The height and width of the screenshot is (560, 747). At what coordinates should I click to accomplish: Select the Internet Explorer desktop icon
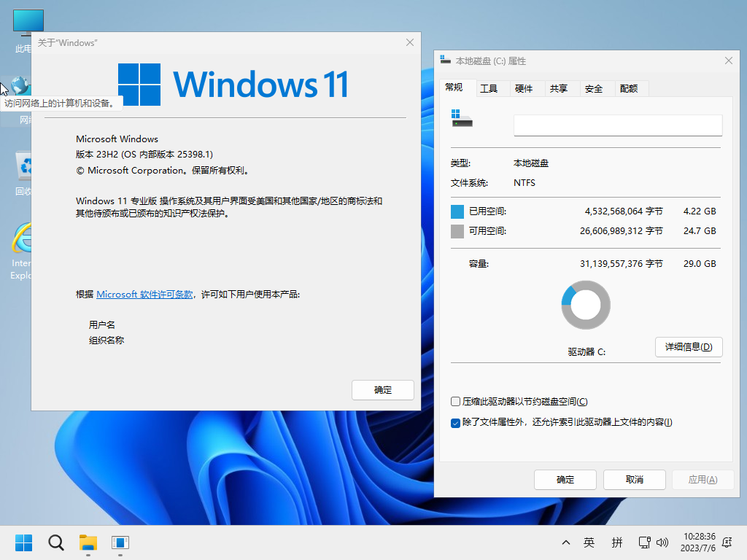21,251
